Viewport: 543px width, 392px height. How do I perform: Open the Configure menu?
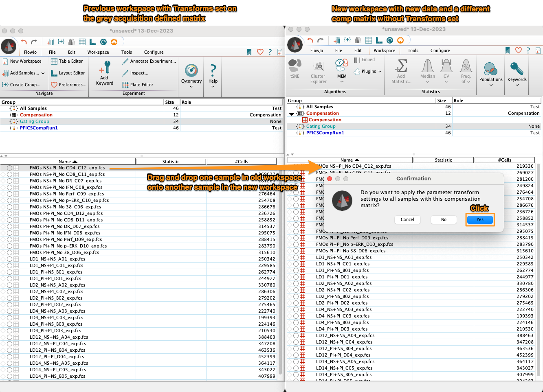click(x=154, y=52)
